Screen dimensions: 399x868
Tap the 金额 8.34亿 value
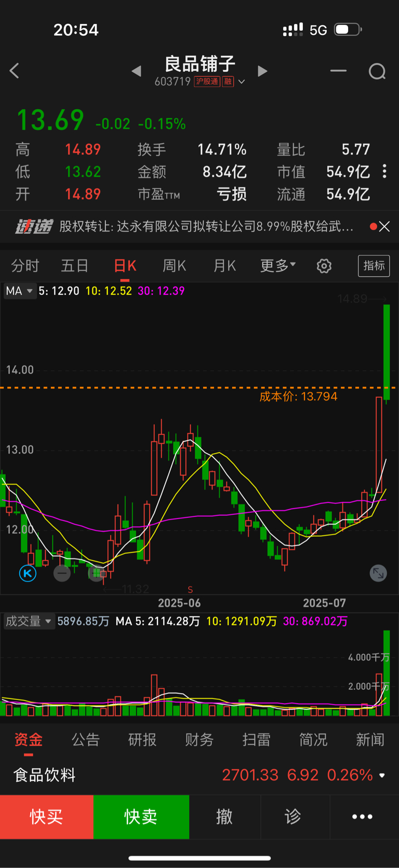(224, 172)
